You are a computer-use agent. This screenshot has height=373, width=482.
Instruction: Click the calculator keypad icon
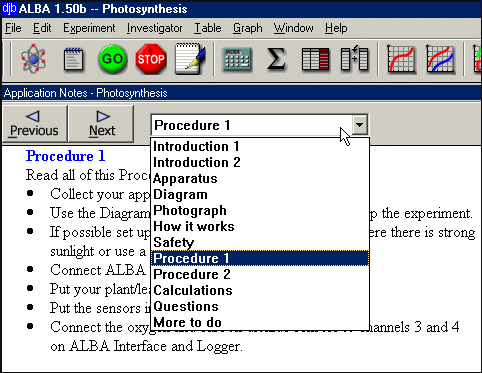tap(238, 59)
